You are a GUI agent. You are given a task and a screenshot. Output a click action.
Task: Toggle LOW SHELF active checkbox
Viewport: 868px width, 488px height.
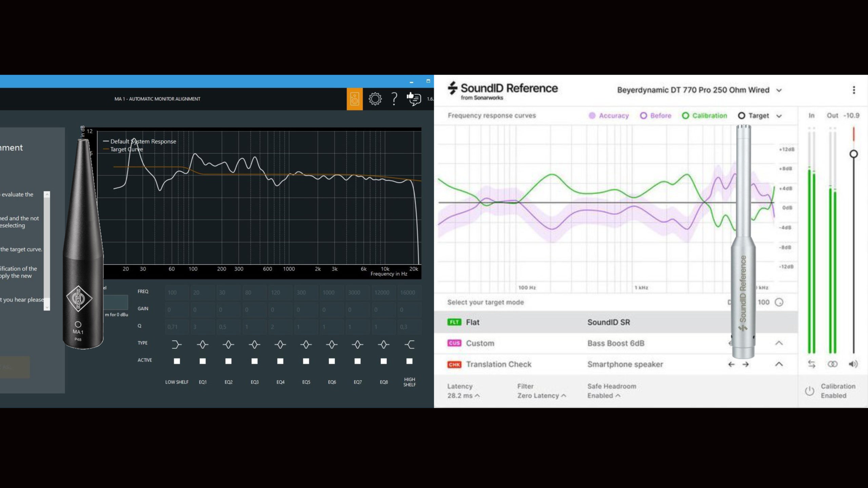[x=177, y=361]
